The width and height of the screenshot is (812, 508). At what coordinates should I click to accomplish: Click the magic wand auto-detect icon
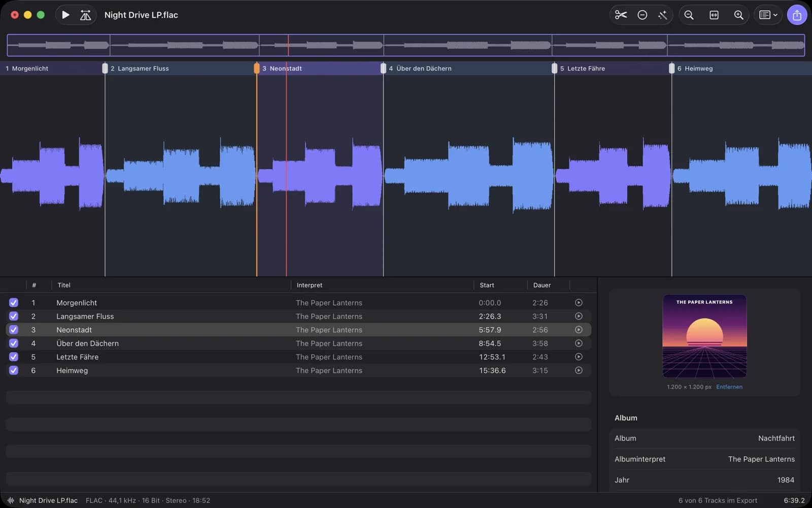coord(662,15)
